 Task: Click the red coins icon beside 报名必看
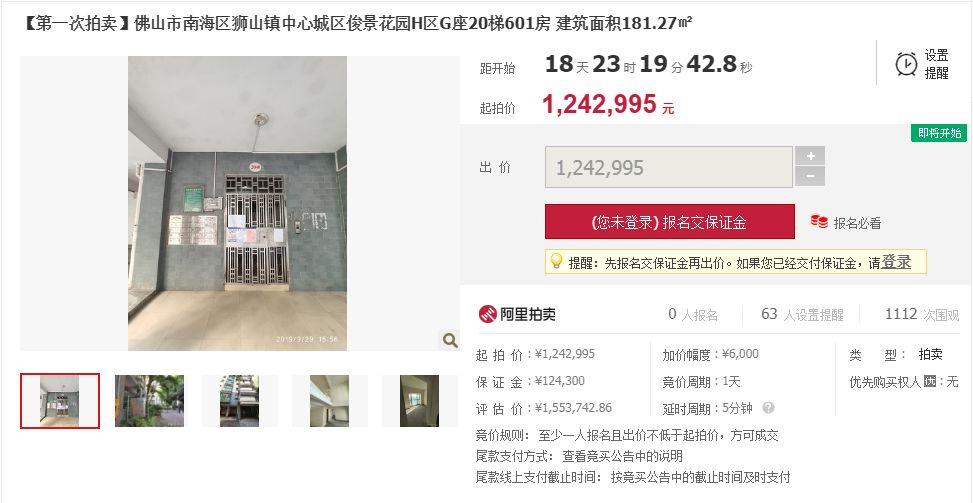click(819, 221)
